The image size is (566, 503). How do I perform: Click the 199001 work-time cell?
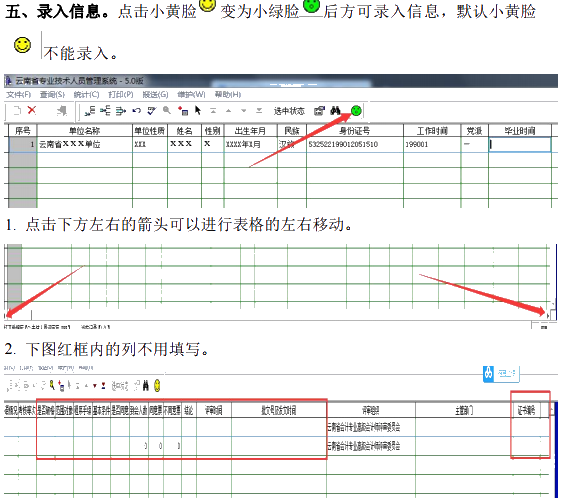click(432, 144)
